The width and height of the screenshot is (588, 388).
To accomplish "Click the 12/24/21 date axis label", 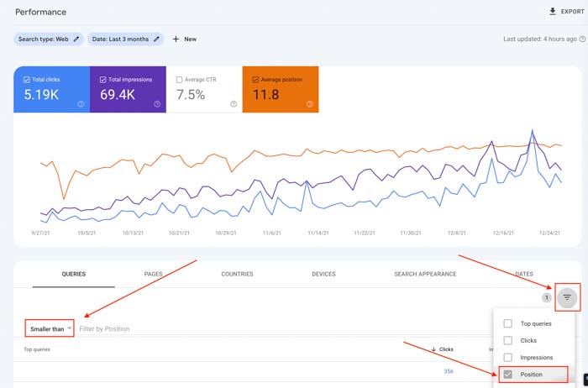I will (x=549, y=233).
